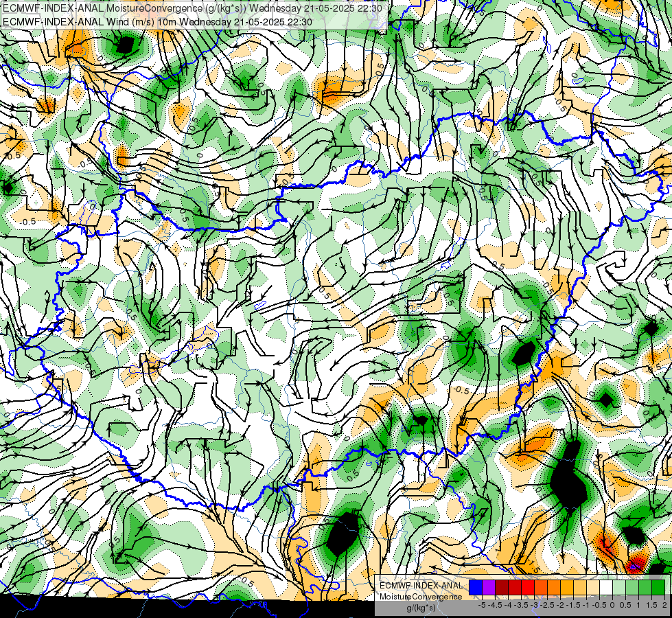Pick the darkest green swatch between 1.5 and 2
Image resolution: width=672 pixels, height=618 pixels.
tap(658, 587)
